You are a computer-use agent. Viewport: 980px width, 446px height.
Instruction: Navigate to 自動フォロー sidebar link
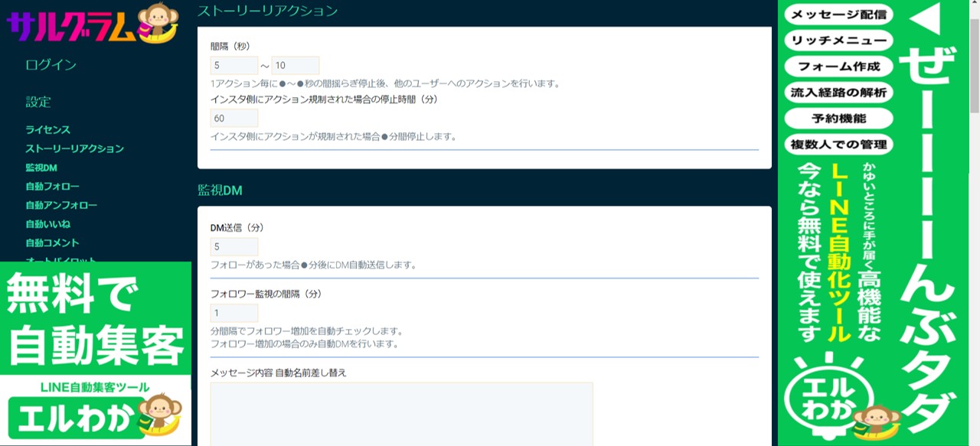[x=52, y=187]
